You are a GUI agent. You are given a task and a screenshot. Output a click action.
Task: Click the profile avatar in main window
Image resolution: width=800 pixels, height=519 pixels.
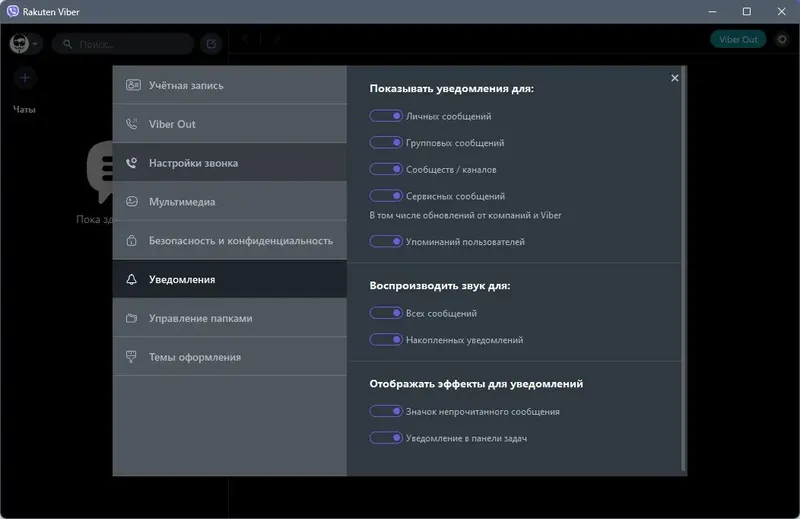20,43
